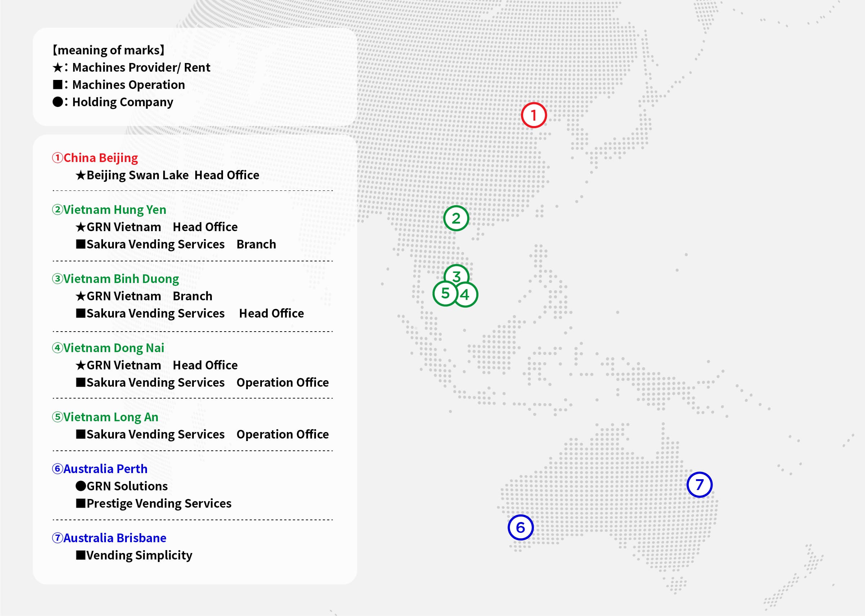
Task: Click Prestige Vending Services entry
Action: (x=154, y=503)
